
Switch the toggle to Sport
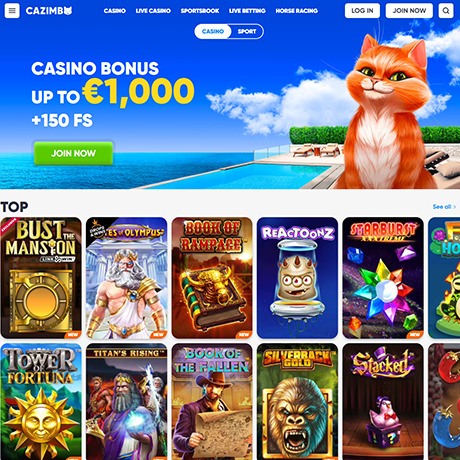(247, 31)
